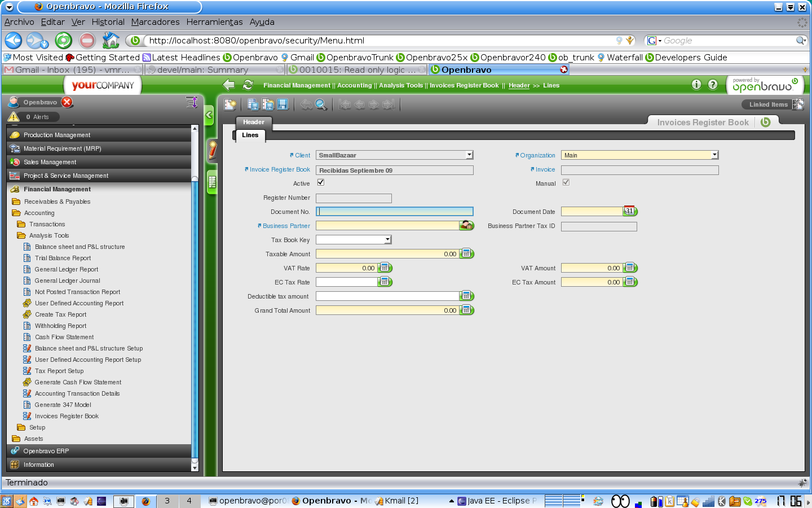Click the Linked Items button
Image resolution: width=812 pixels, height=508 pixels.
point(768,104)
